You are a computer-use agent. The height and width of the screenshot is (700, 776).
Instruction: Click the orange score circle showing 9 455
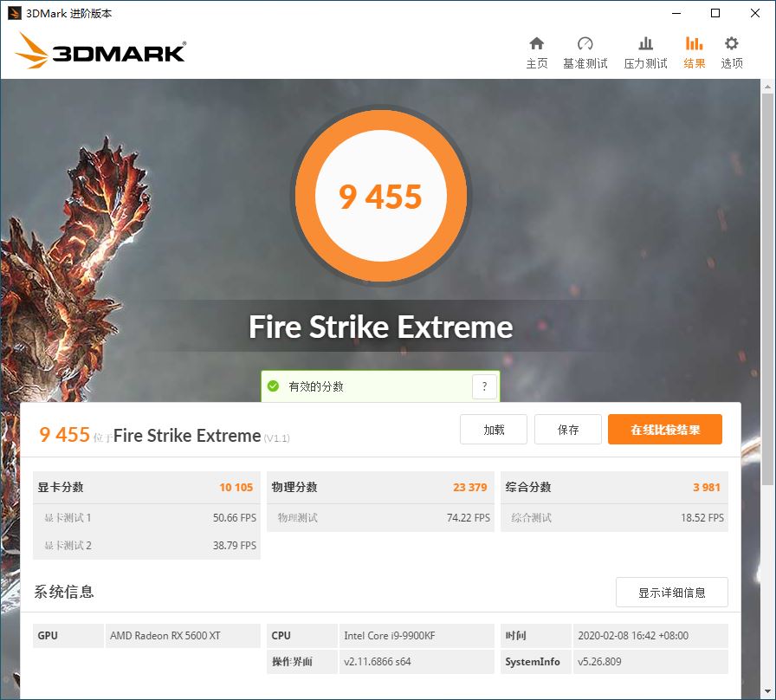click(x=380, y=196)
